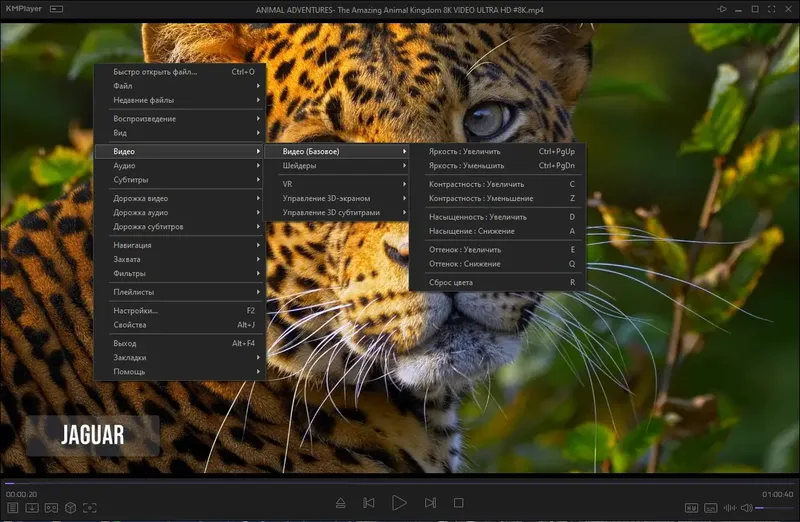Click the Play button

(399, 503)
